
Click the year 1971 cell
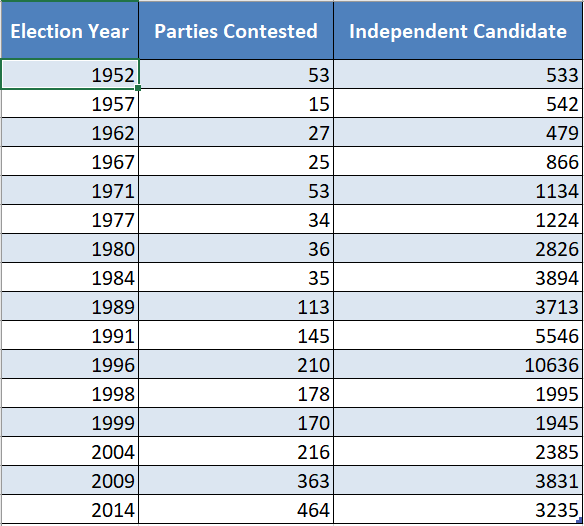click(70, 190)
